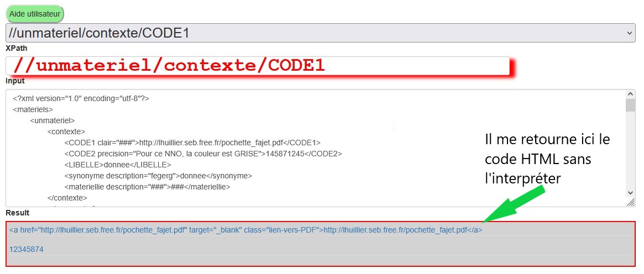Click the XPath label
The width and height of the screenshot is (644, 274).
[x=17, y=48]
